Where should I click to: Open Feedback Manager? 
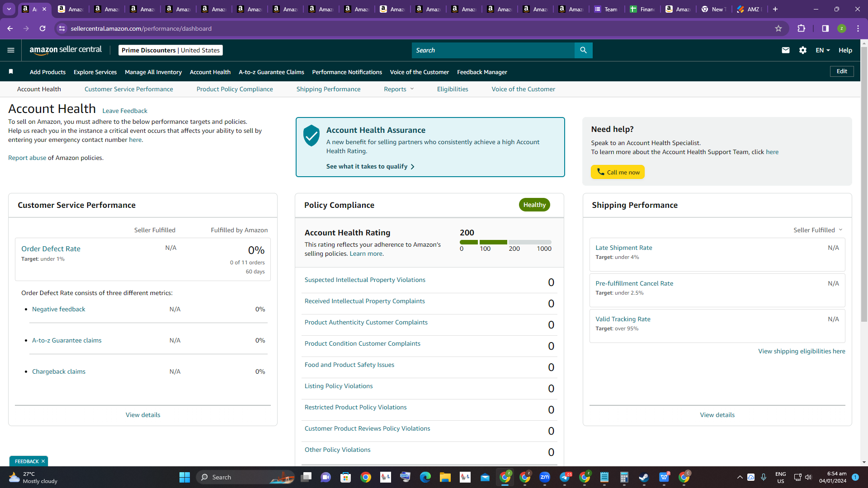(x=482, y=72)
